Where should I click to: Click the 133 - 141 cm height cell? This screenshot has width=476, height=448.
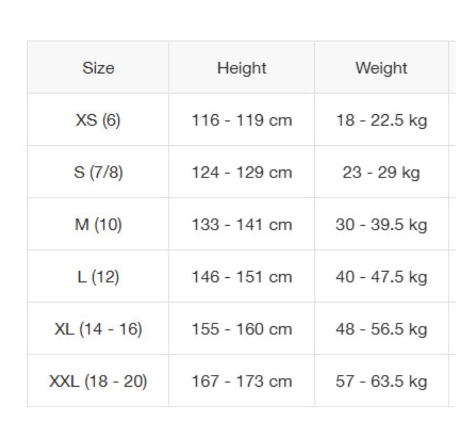242,224
